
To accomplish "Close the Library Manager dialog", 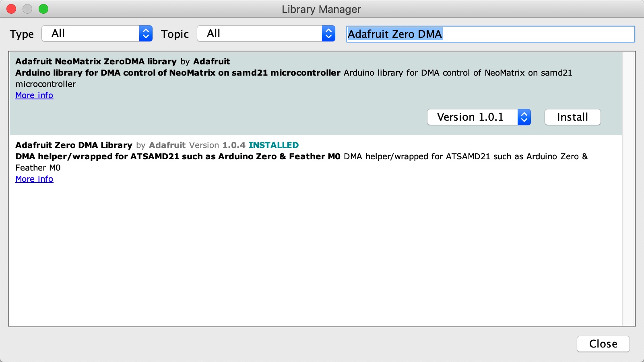I will click(603, 344).
